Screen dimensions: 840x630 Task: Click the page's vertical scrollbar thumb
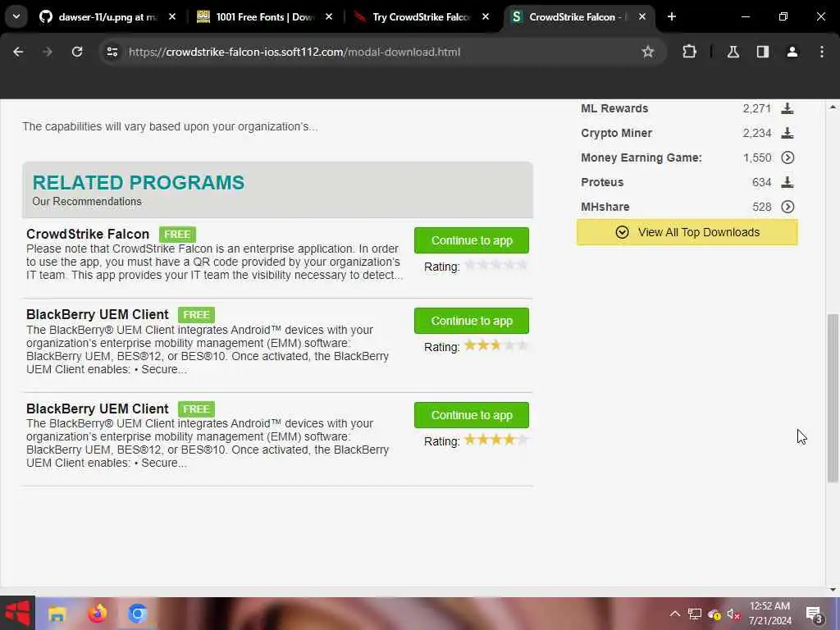click(833, 398)
